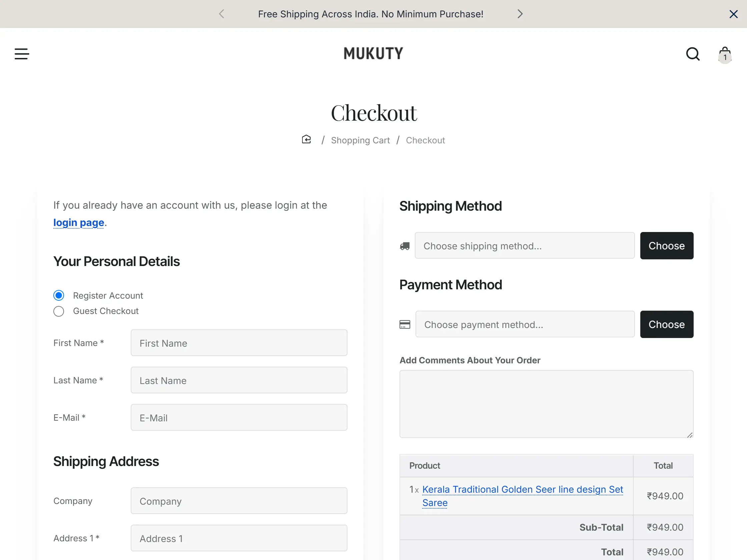
Task: Click the Your Personal Details heading
Action: click(116, 262)
